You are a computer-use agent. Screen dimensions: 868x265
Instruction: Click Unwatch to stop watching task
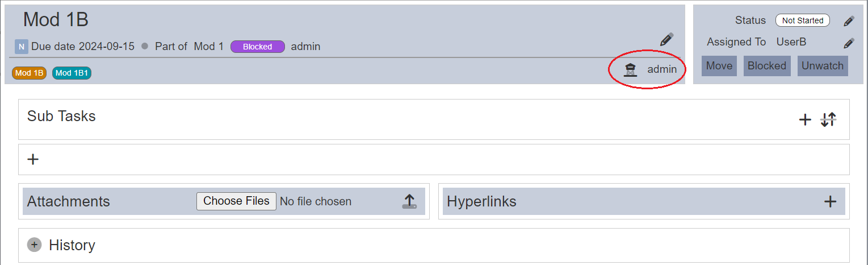tap(823, 66)
